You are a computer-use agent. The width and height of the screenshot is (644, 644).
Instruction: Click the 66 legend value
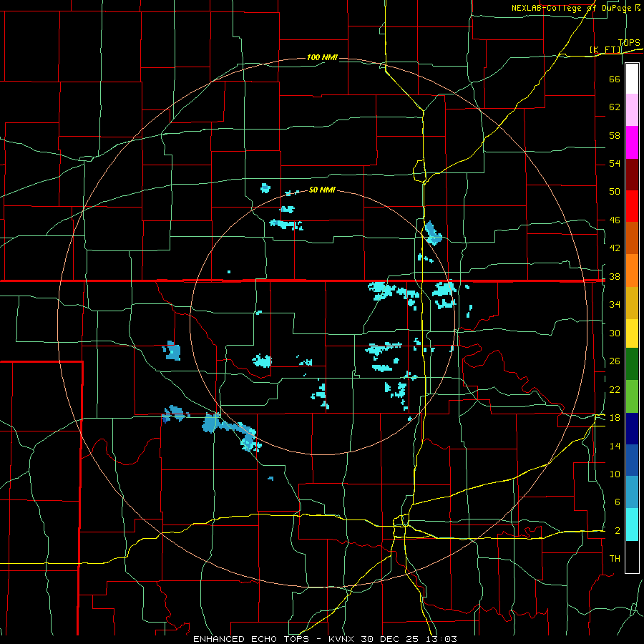(615, 79)
